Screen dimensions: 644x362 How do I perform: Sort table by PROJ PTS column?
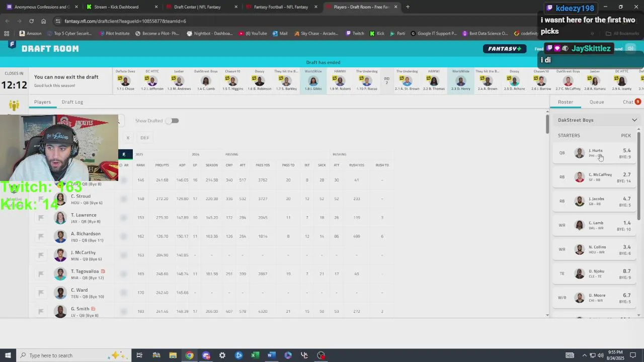pyautogui.click(x=162, y=165)
